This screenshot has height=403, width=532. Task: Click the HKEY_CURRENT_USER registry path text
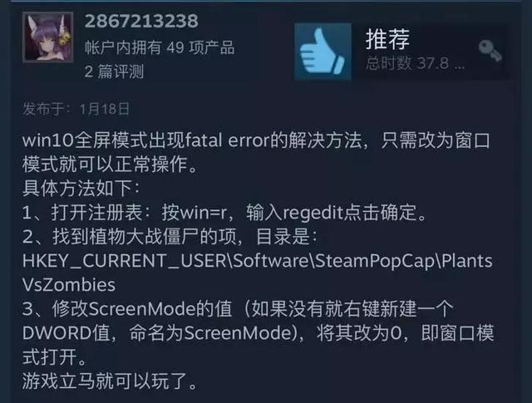pos(257,261)
